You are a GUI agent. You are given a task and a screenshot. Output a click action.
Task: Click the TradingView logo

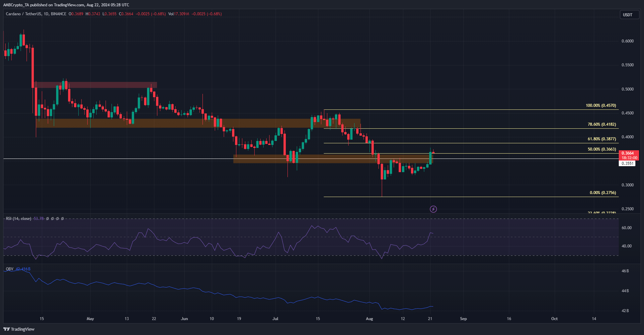click(19, 329)
